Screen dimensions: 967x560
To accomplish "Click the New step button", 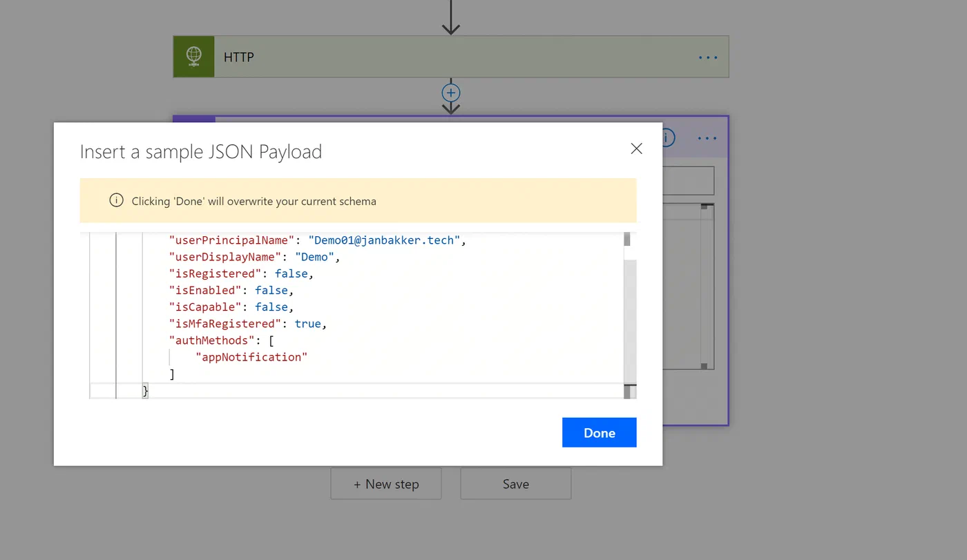I will 386,484.
